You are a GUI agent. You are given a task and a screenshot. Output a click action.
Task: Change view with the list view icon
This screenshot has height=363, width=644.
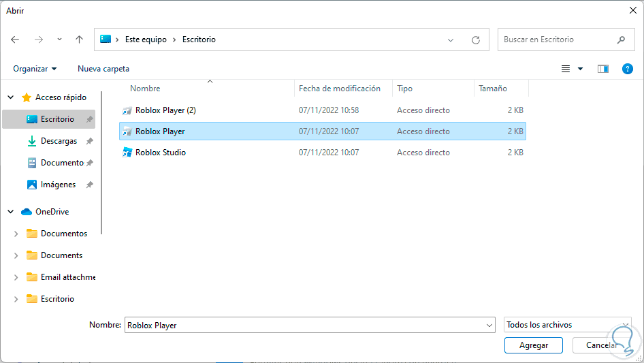click(x=566, y=69)
